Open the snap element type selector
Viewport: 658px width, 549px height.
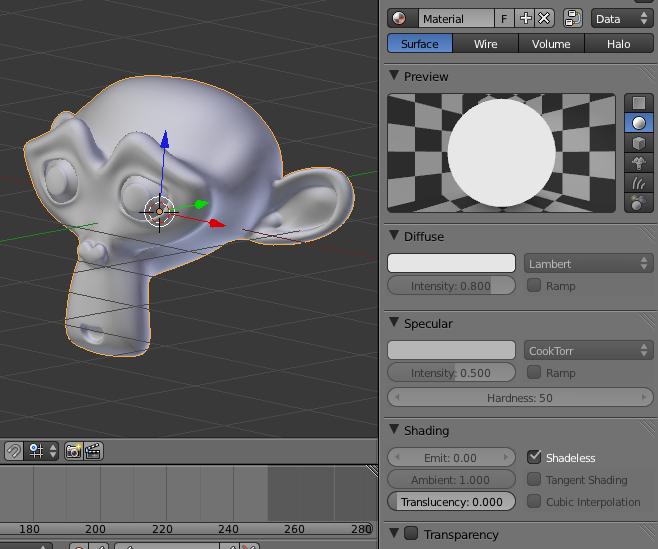(42, 451)
